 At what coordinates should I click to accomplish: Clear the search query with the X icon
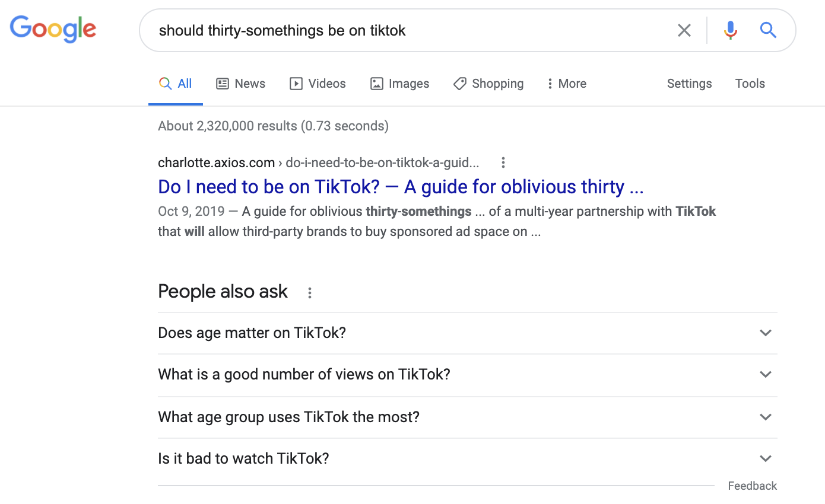coord(684,30)
